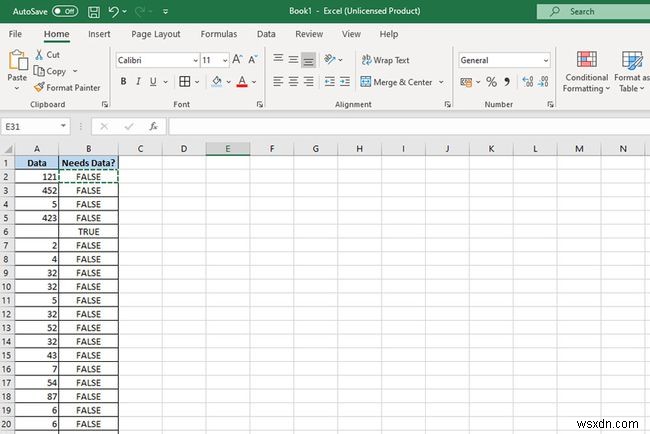This screenshot has width=650, height=434.
Task: Switch to the Formulas tab
Action: click(219, 34)
